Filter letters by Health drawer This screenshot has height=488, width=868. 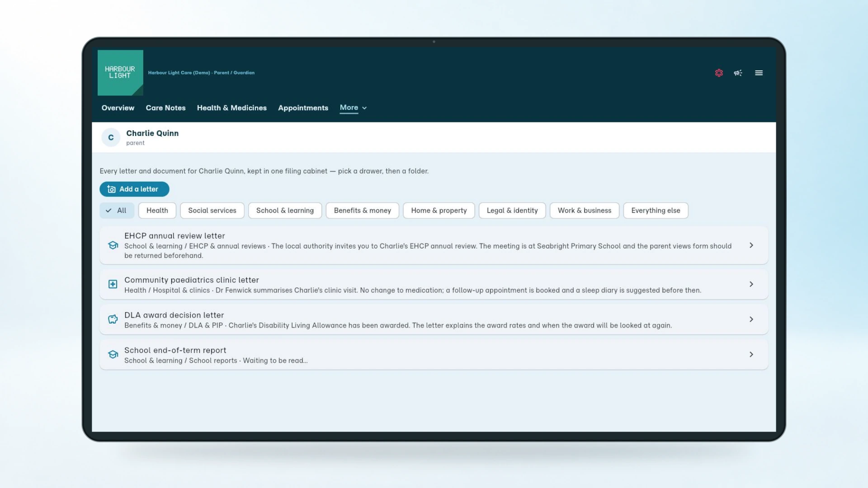pyautogui.click(x=157, y=211)
